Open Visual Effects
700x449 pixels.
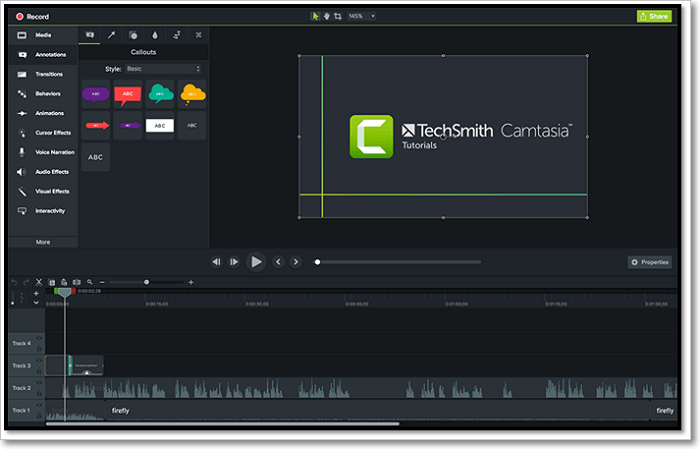(x=43, y=191)
